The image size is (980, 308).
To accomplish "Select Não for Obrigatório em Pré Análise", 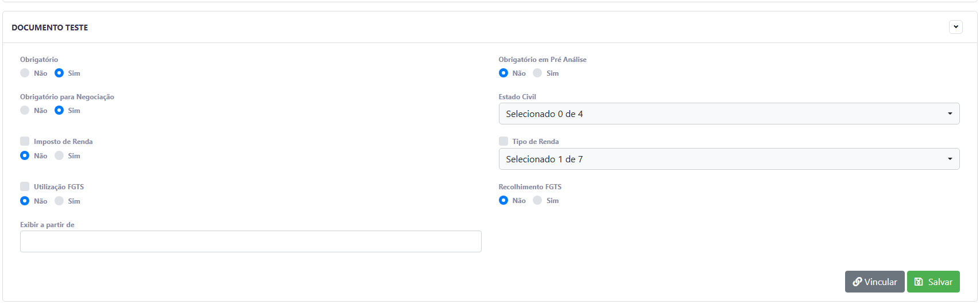I will click(503, 73).
